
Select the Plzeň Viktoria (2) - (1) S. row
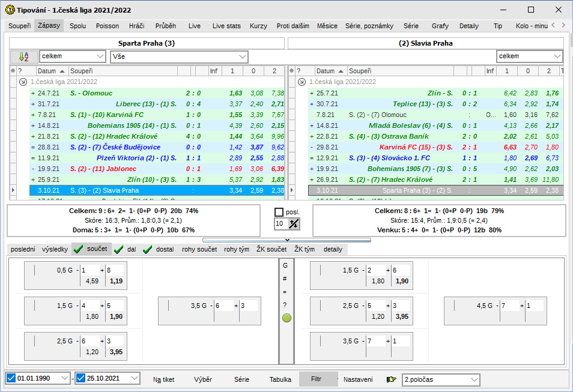point(157,158)
